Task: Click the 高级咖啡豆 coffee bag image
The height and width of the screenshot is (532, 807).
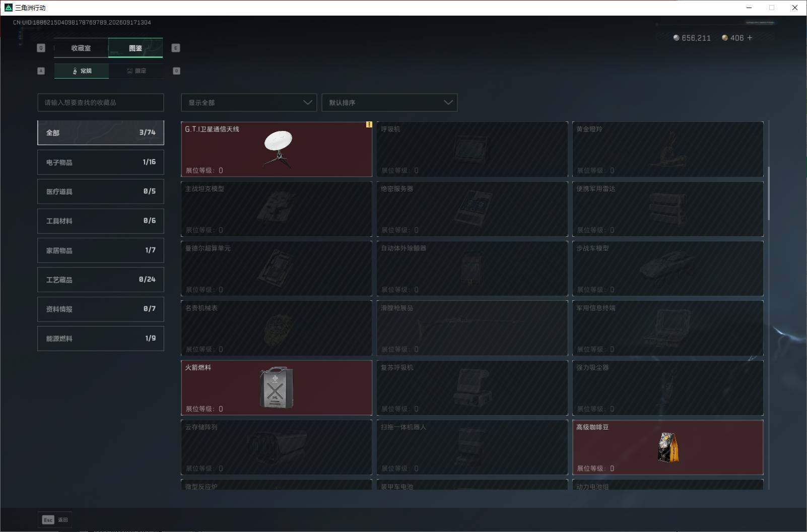Action: coord(668,447)
